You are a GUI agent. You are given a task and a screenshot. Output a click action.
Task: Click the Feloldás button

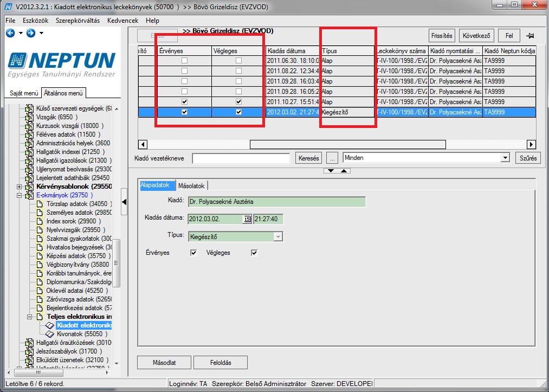[x=221, y=363]
